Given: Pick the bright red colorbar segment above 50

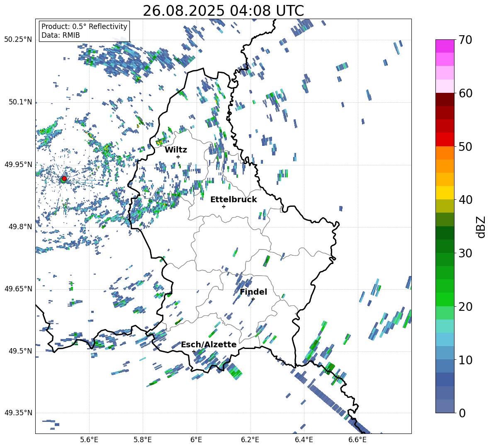Looking at the screenshot, I should [445, 139].
